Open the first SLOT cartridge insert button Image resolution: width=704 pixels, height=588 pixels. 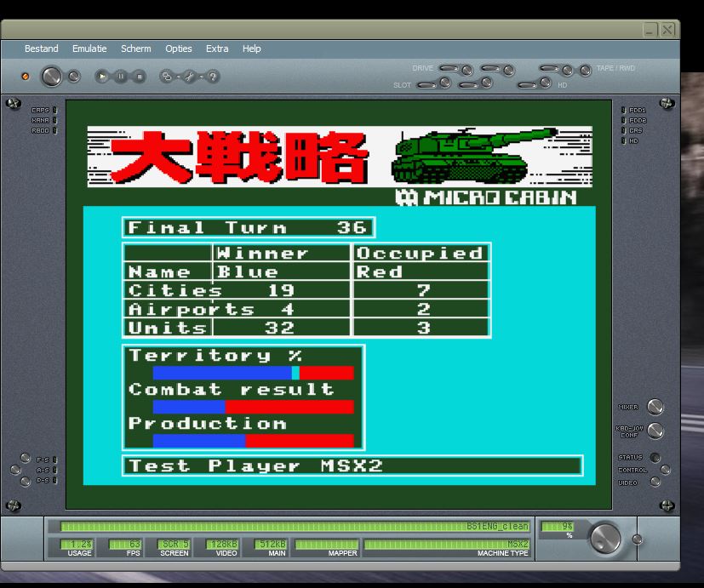tap(427, 85)
